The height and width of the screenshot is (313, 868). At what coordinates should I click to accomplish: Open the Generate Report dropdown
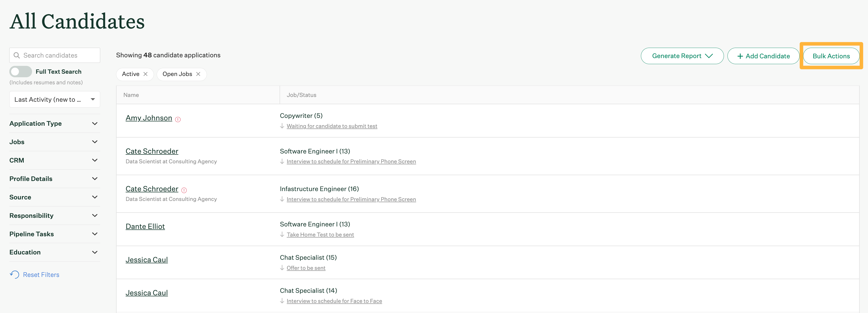(681, 56)
